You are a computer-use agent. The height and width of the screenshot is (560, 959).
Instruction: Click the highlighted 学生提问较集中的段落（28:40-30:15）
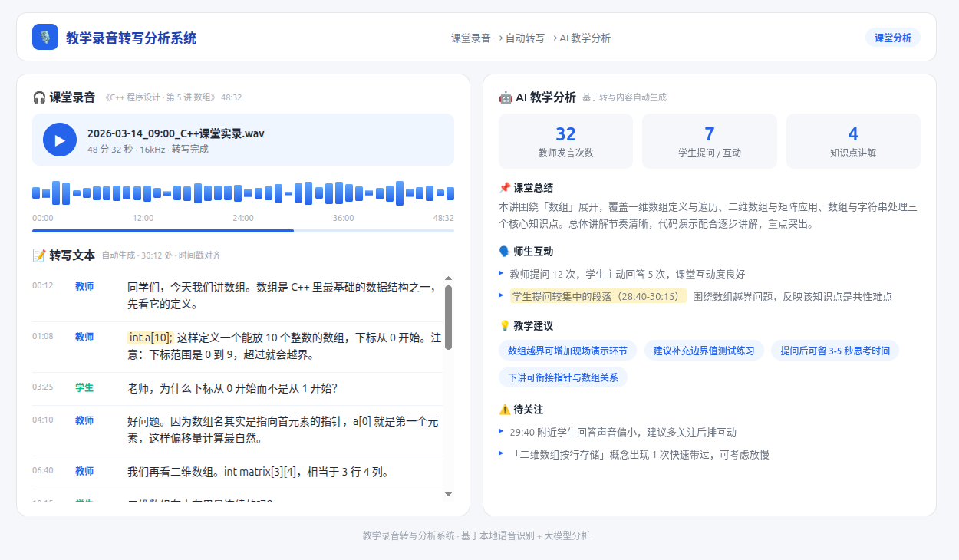click(x=598, y=296)
